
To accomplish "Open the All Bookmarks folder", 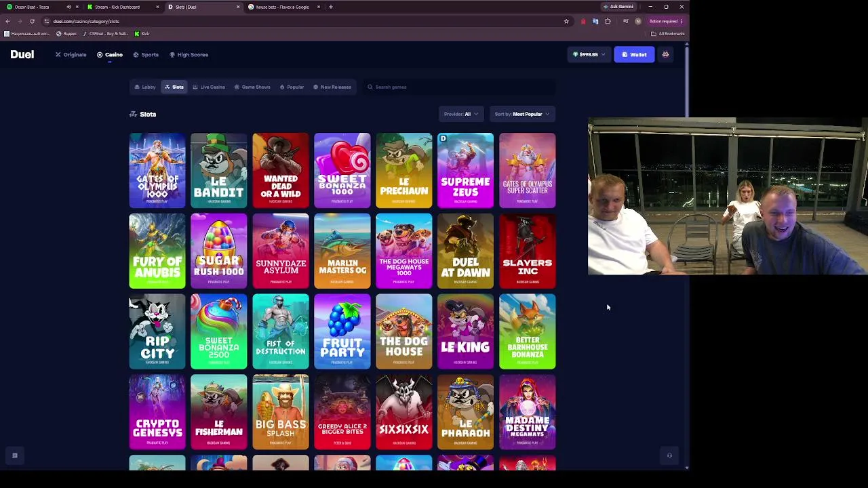I will (668, 34).
